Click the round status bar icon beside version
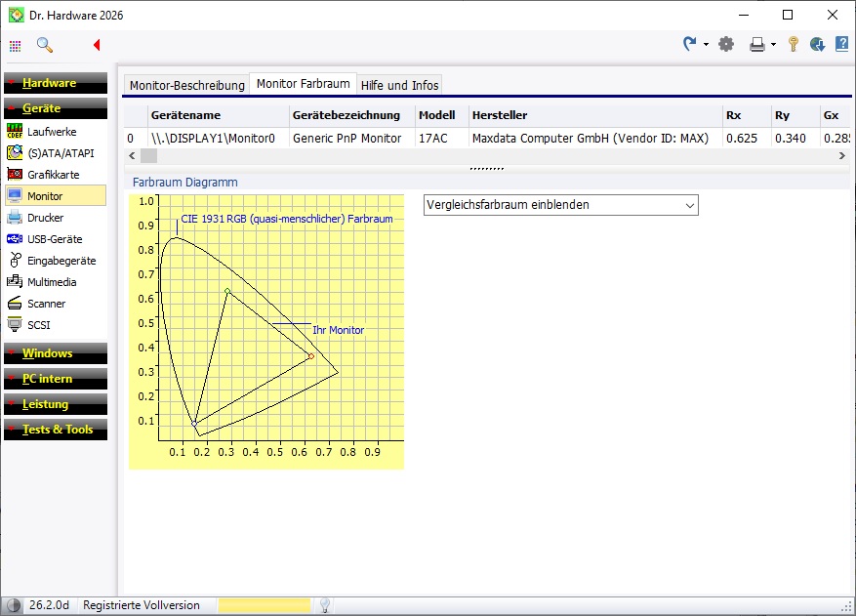Image resolution: width=856 pixels, height=616 pixels. (14, 605)
